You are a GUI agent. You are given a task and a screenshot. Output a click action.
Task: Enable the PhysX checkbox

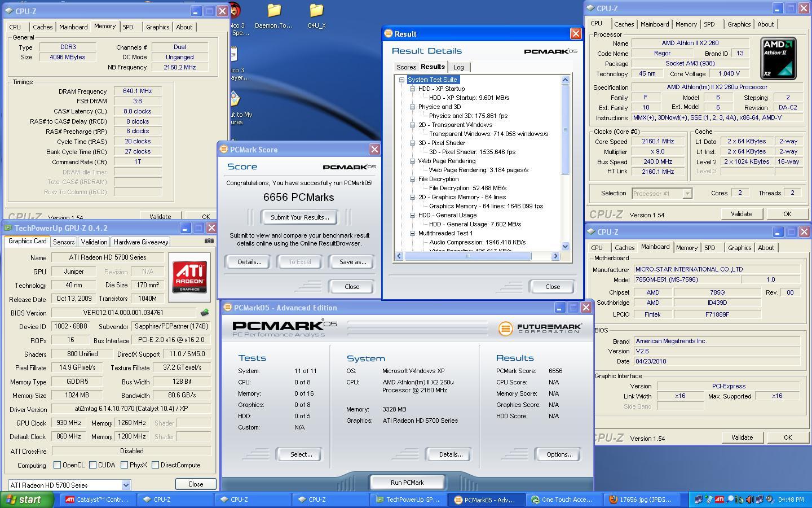click(124, 465)
